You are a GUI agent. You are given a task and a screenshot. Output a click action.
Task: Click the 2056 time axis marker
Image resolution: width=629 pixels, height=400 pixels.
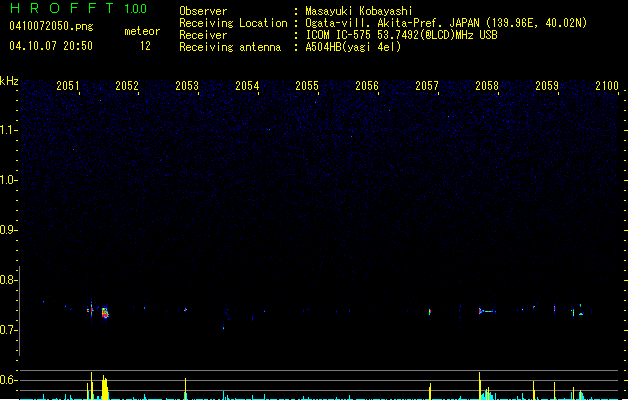click(367, 85)
